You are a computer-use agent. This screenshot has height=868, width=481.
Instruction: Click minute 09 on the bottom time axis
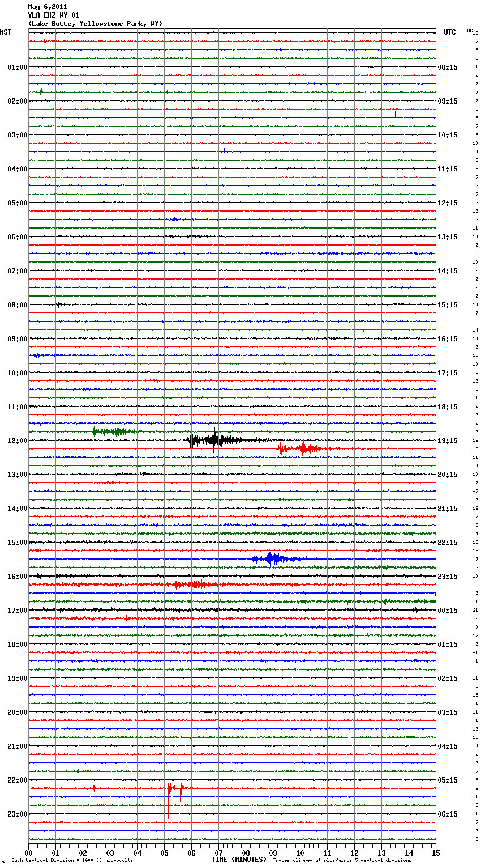[x=273, y=853]
